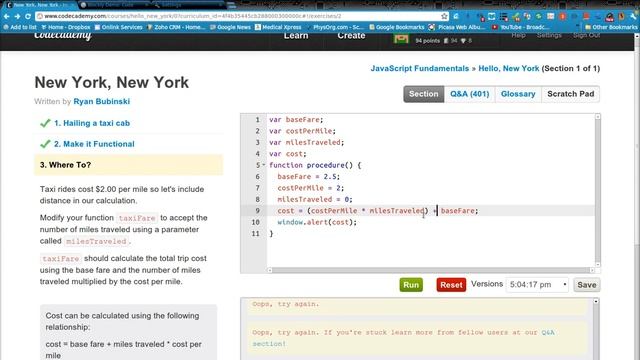Click code line 'costPerMile = 2;'
640x360 pixels.
pyautogui.click(x=311, y=188)
